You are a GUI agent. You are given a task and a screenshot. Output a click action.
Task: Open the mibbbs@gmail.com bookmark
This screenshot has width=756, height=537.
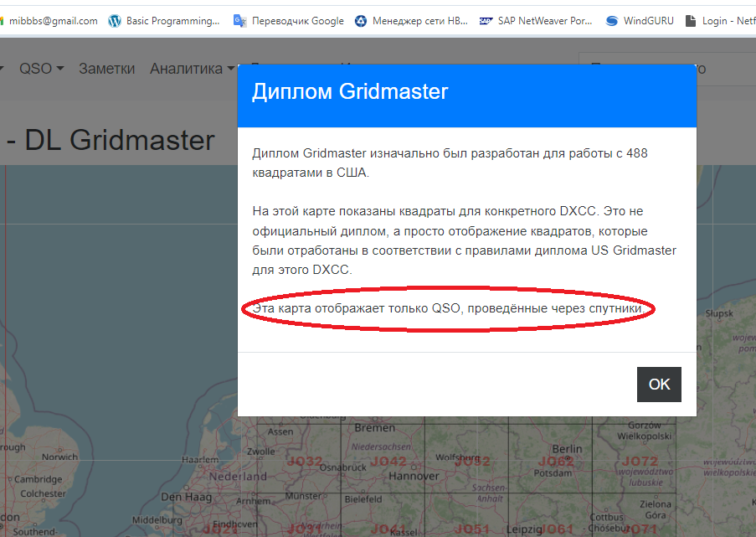tap(52, 21)
